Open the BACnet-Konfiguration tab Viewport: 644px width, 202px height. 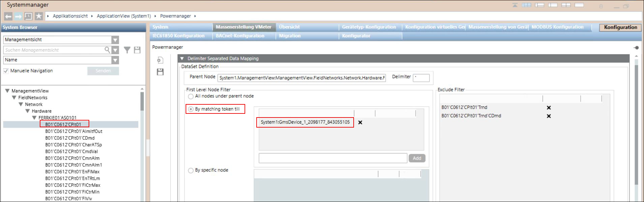[240, 36]
